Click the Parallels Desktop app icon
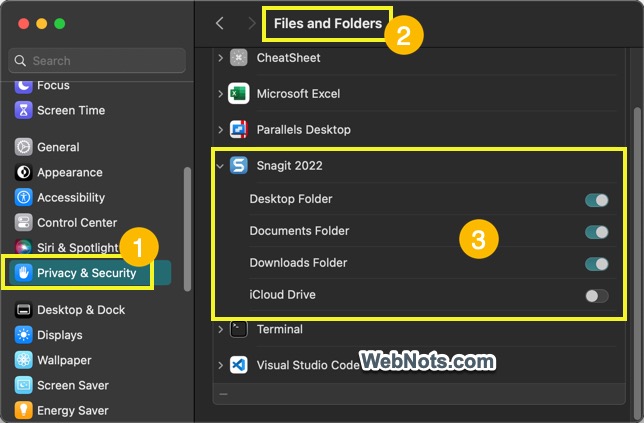644x423 pixels. pyautogui.click(x=239, y=130)
